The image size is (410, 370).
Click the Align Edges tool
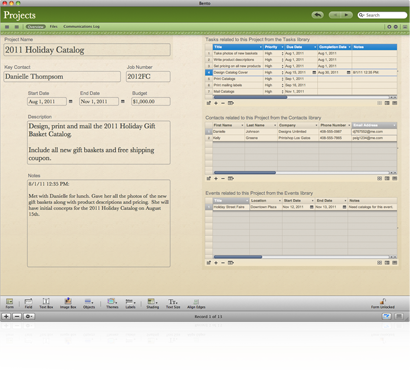196,303
